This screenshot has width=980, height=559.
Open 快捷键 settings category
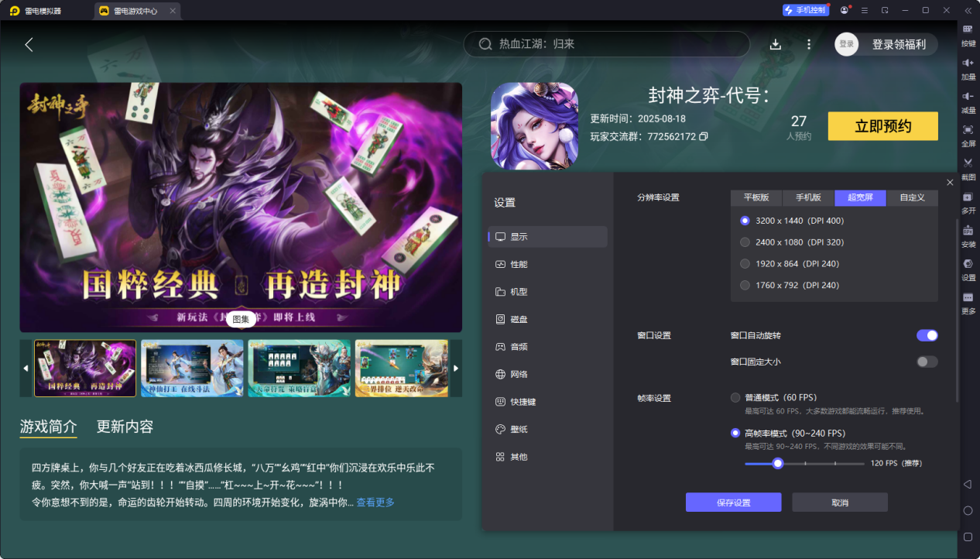pyautogui.click(x=548, y=402)
